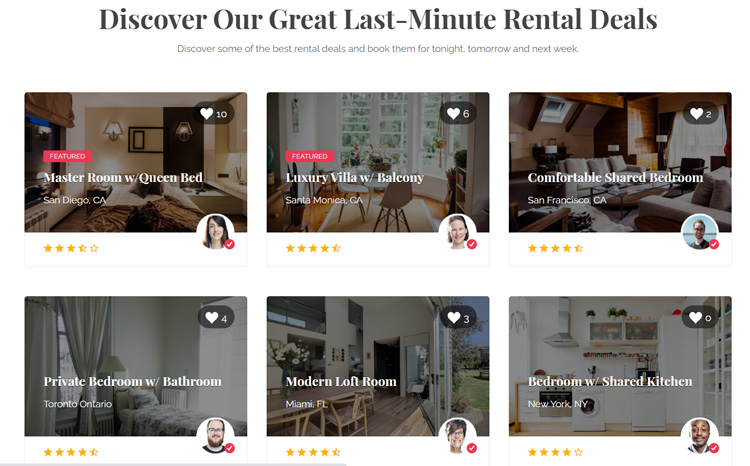Viewport: 750px width, 466px height.
Task: View host avatar on Bedroom w/ Shared Kitchen
Action: (699, 436)
